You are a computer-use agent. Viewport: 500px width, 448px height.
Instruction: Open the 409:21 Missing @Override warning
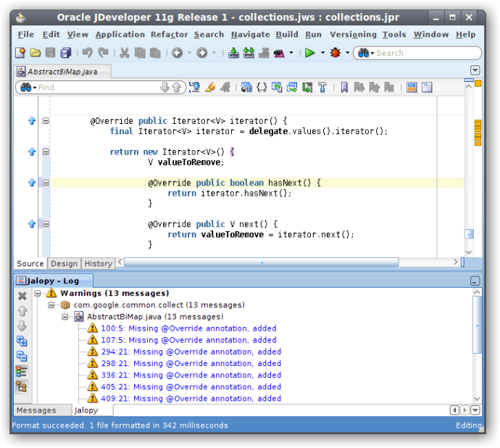pos(191,399)
